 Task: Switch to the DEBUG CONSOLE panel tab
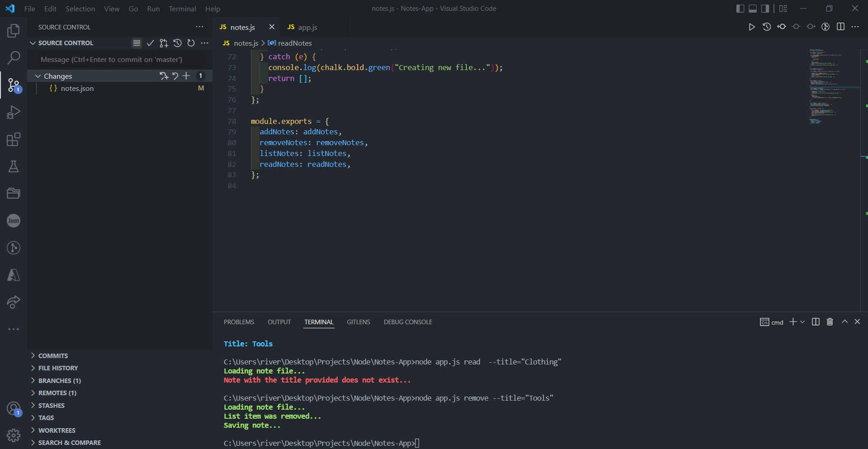(x=408, y=321)
